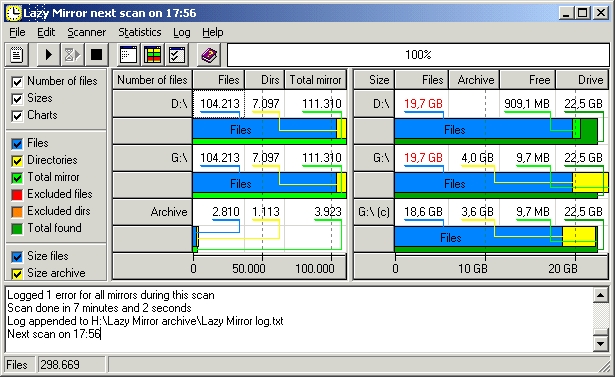Click the 3,6 GB archive value
This screenshot has width=615, height=377.
(x=477, y=212)
